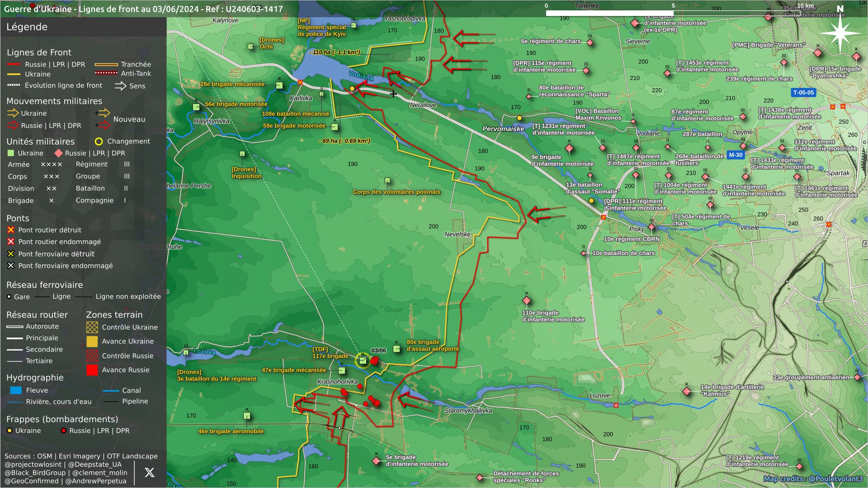Select the 23e groupement antiaérien marker
Image resolution: width=868 pixels, height=488 pixels.
pyautogui.click(x=857, y=377)
